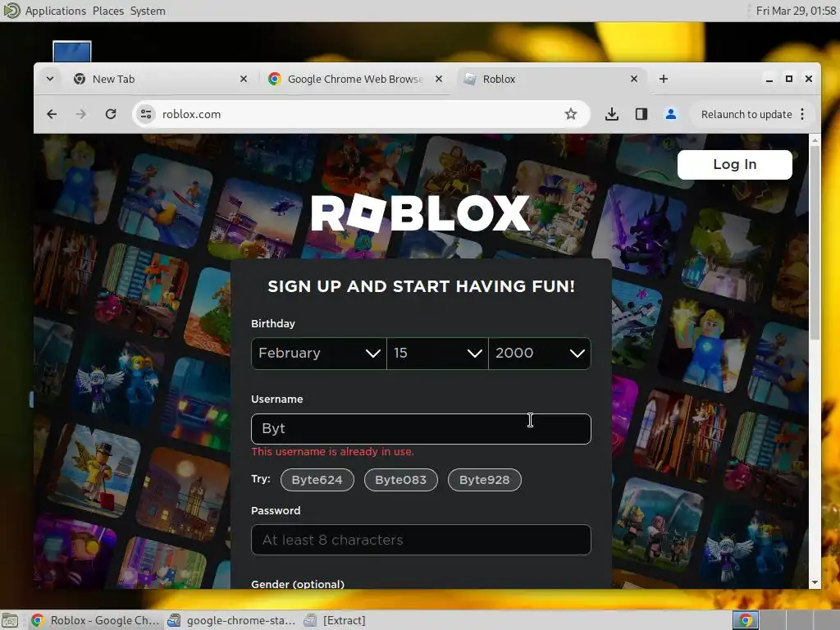Image resolution: width=840 pixels, height=630 pixels.
Task: Open the Chrome downloads icon
Action: 612,114
